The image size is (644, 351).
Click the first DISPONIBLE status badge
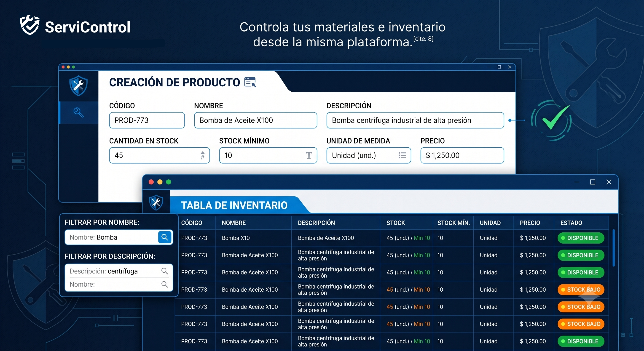581,238
